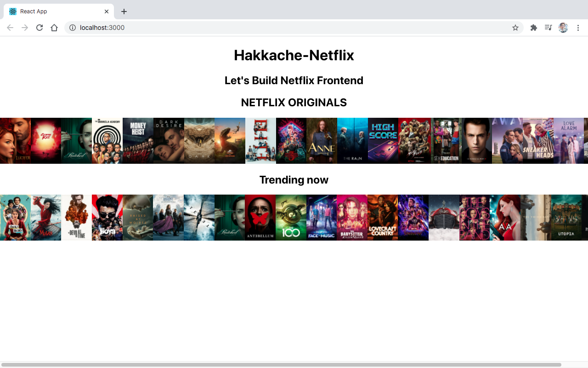This screenshot has height=368, width=588.
Task: Open the Enola Holmes poster
Action: (15, 218)
